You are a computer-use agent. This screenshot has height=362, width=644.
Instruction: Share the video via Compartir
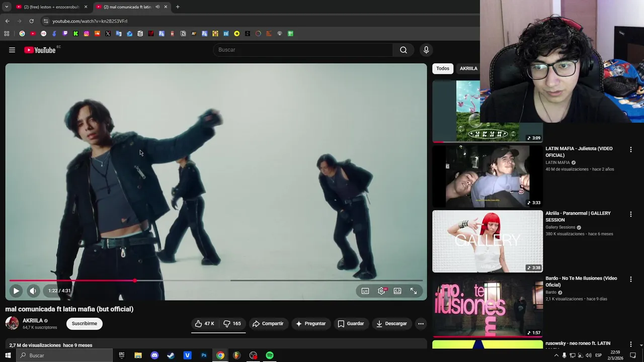click(268, 323)
